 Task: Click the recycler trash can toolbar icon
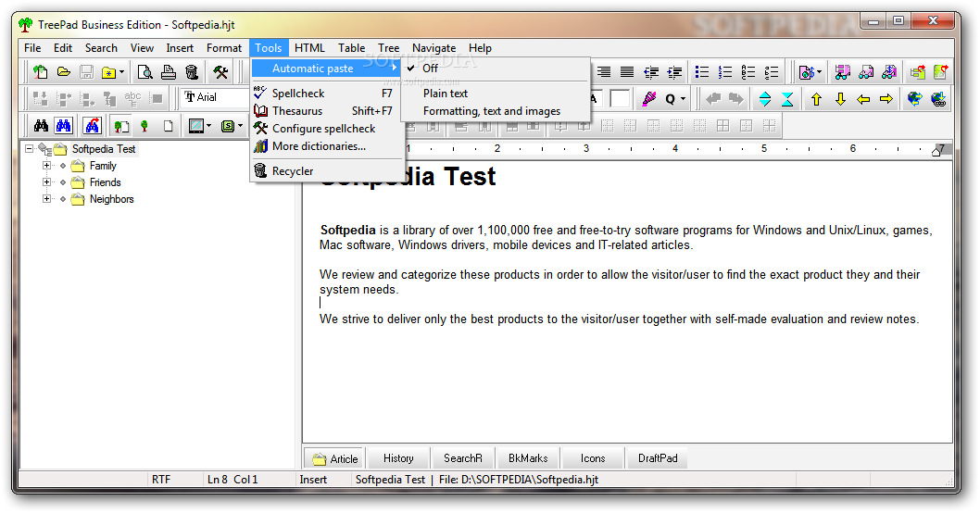click(x=192, y=72)
